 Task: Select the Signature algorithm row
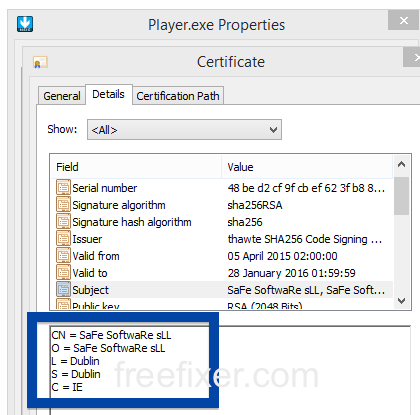click(222, 205)
